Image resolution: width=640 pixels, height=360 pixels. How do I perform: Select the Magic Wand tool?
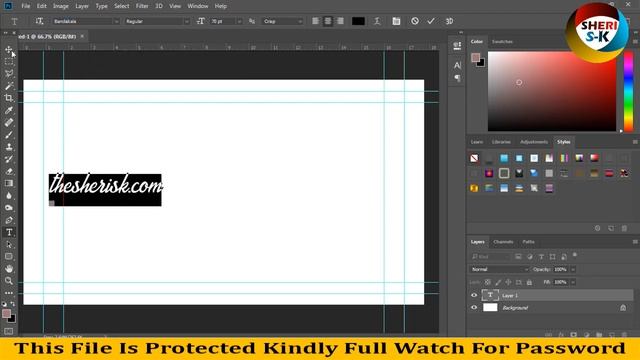tap(9, 86)
